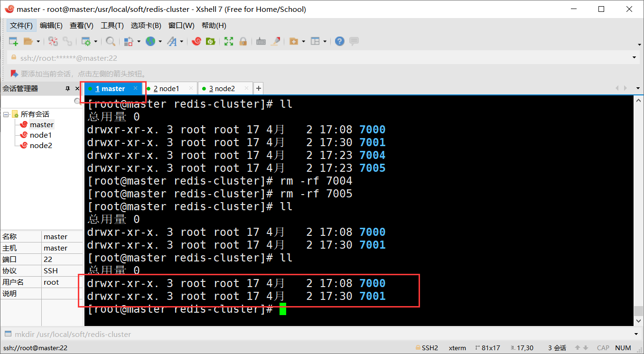Click the keyboard key-mapping icon
Image resolution: width=644 pixels, height=354 pixels.
[261, 41]
